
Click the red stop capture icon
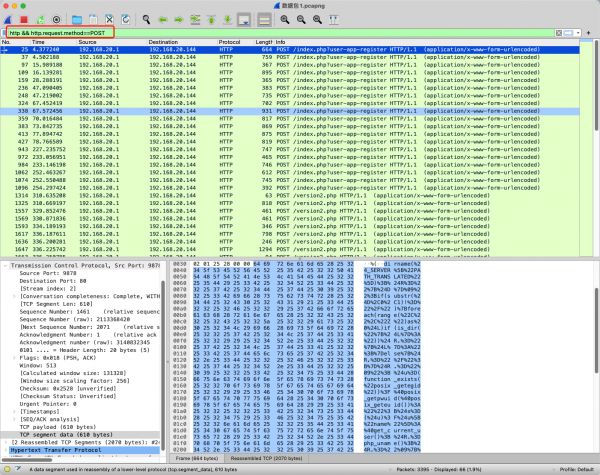click(24, 20)
